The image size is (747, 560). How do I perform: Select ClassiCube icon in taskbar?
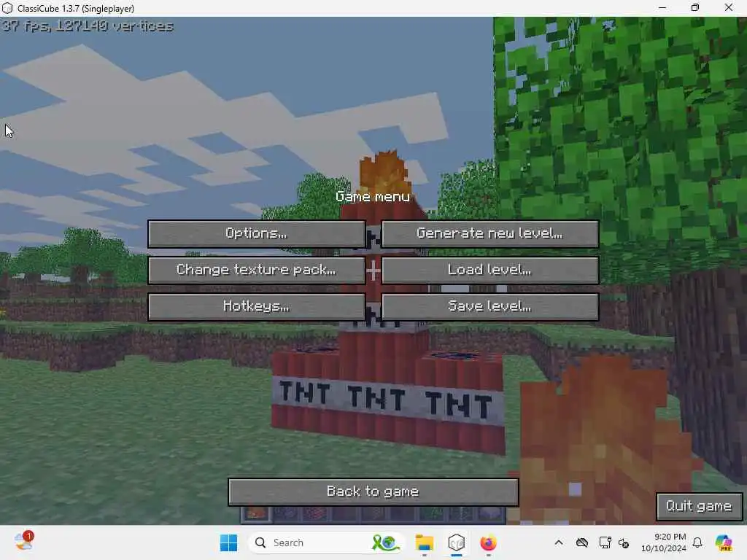(457, 542)
